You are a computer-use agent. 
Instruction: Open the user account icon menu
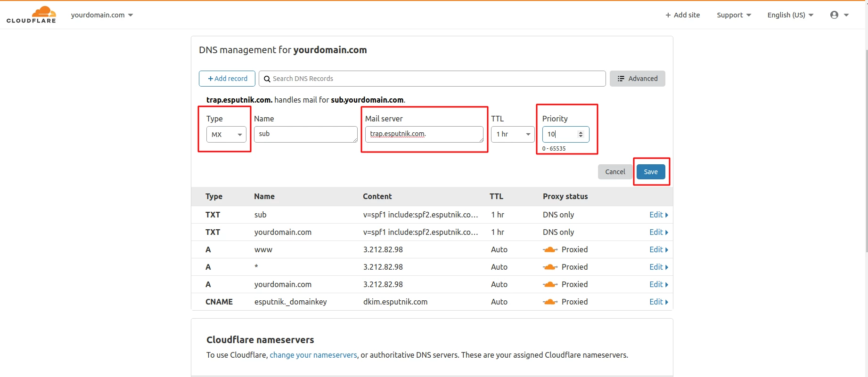point(839,15)
